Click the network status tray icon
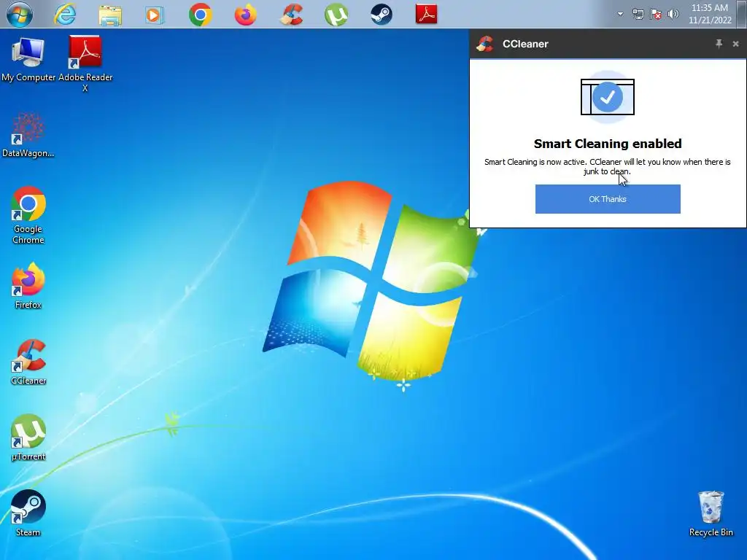 638,15
